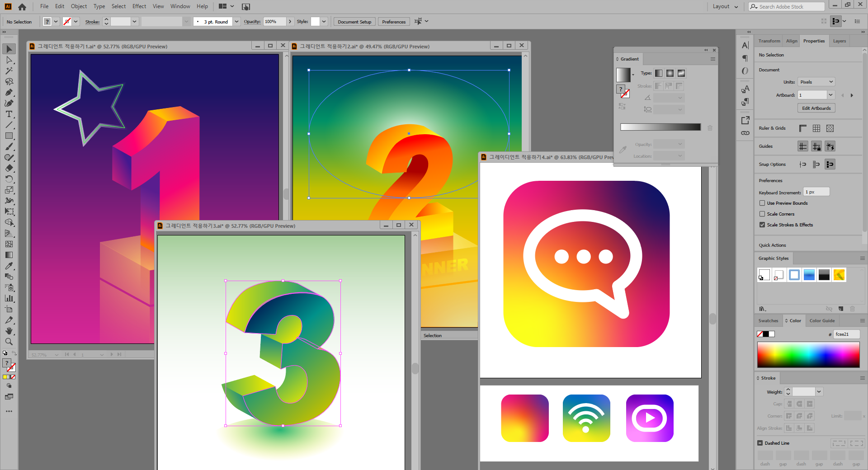Select the Column Graph tool
868x470 pixels.
coord(9,298)
